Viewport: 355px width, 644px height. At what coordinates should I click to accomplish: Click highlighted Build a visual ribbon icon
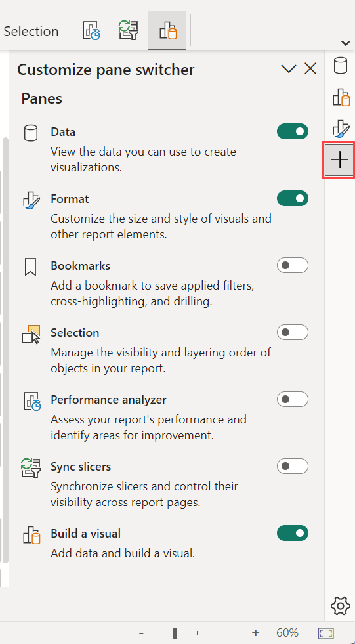pos(167,30)
